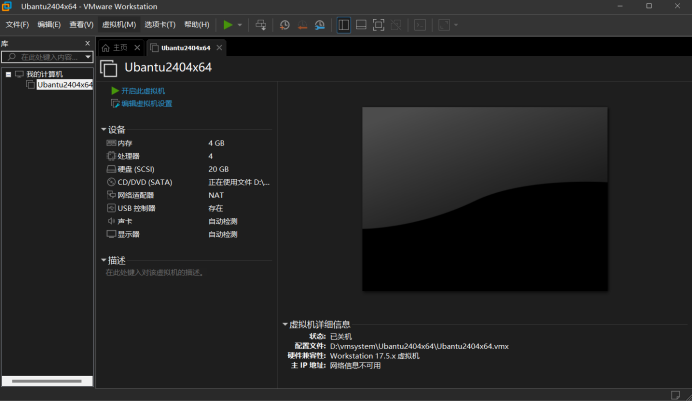The image size is (692, 401).
Task: Click the large Ubantu2404x64 heading
Action: coord(168,67)
